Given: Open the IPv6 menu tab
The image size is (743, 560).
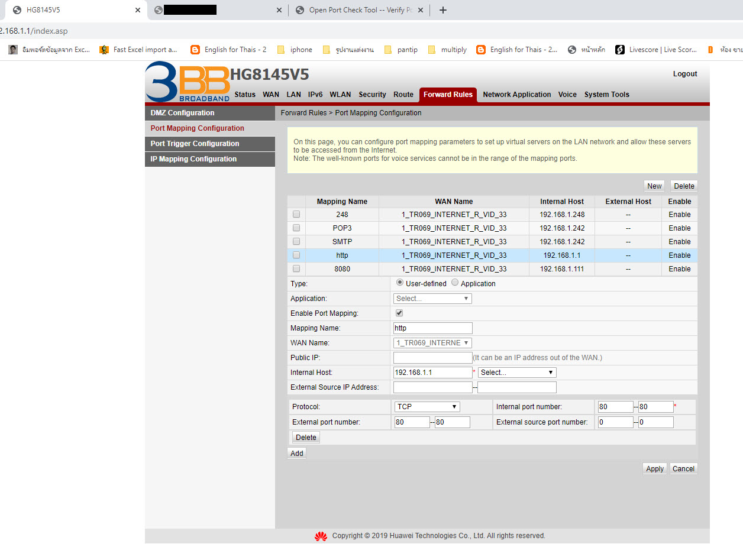Looking at the screenshot, I should 315,95.
